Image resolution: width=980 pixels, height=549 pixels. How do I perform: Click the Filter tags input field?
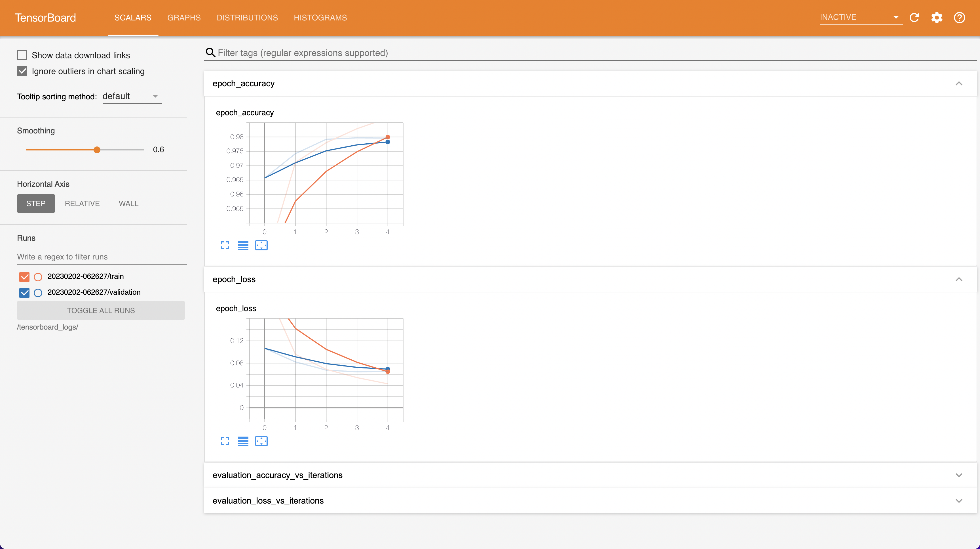pyautogui.click(x=592, y=53)
